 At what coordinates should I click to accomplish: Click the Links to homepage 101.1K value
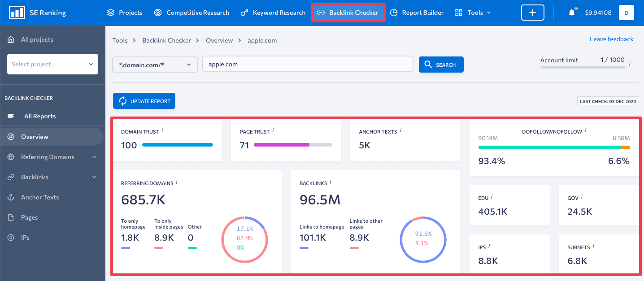coord(313,238)
